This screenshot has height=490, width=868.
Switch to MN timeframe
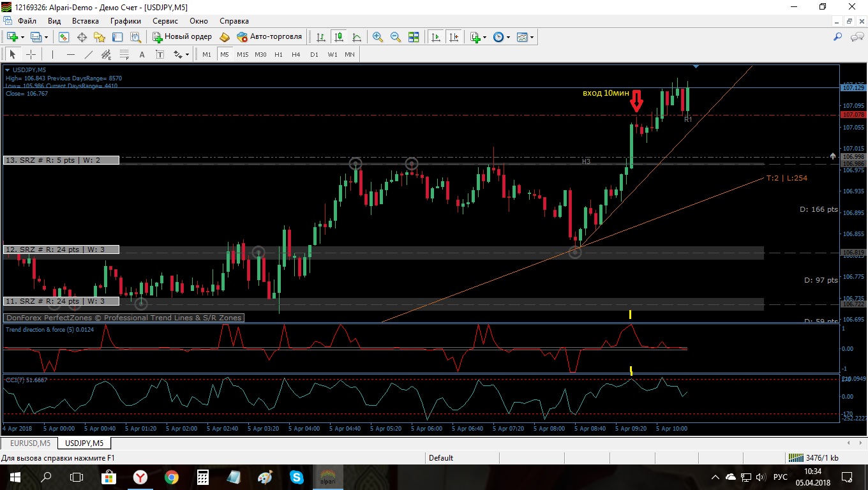coord(350,54)
